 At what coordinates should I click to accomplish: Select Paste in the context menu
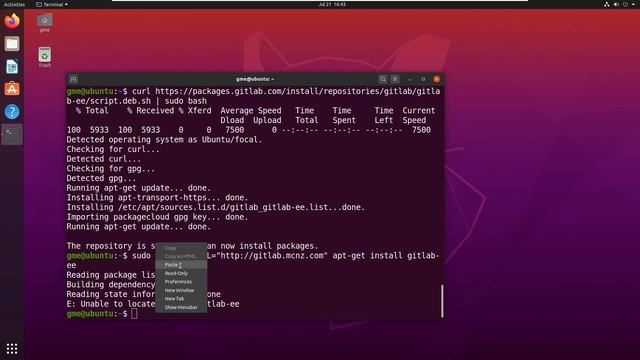point(181,265)
